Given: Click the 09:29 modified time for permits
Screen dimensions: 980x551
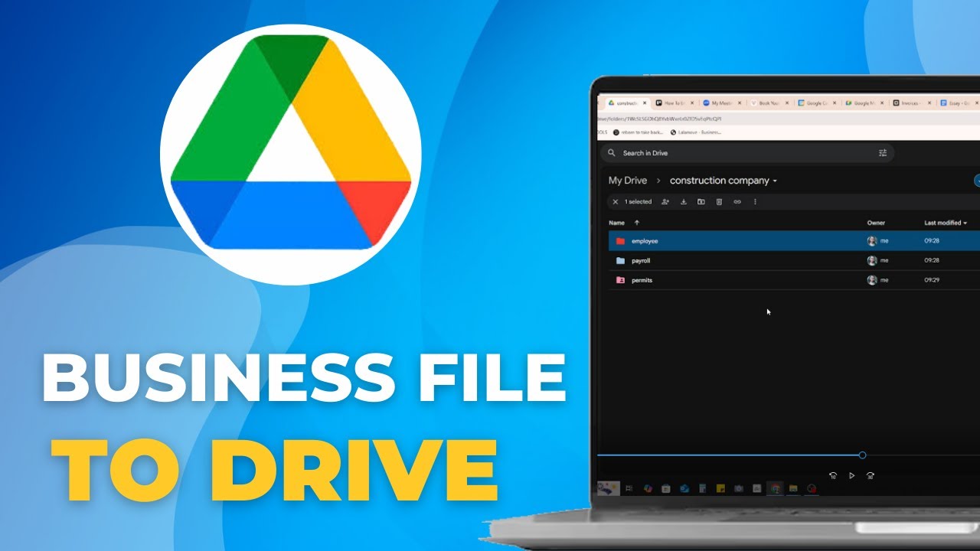Looking at the screenshot, I should (x=932, y=280).
